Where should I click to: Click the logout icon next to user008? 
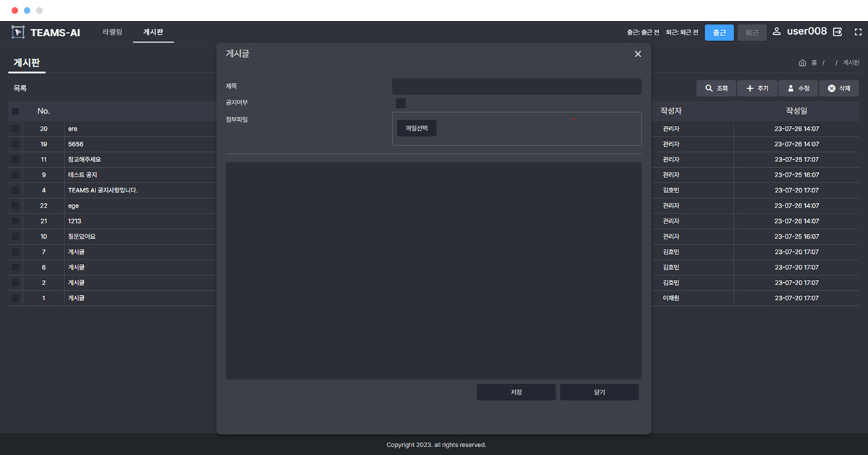pyautogui.click(x=838, y=32)
